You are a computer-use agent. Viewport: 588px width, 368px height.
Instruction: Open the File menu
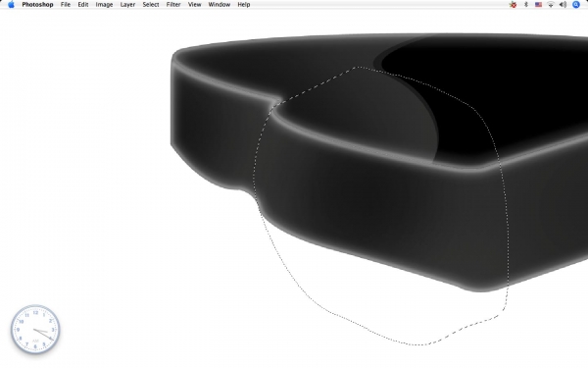(66, 5)
